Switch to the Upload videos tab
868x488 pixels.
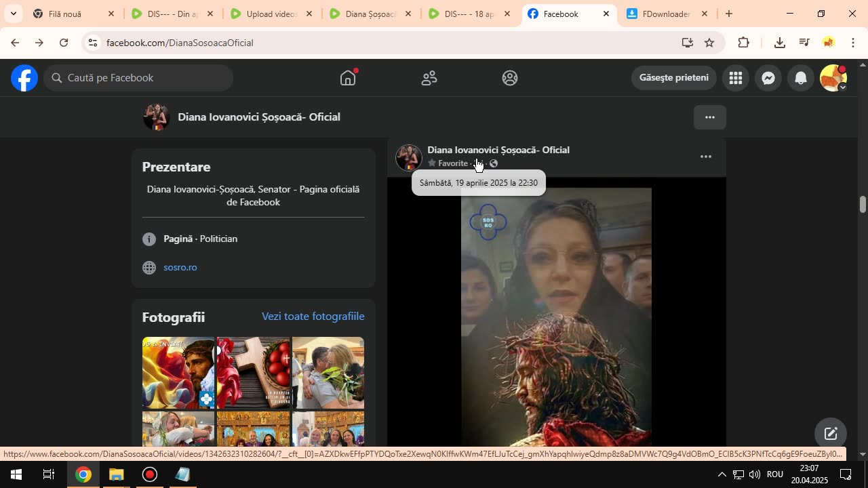click(273, 14)
